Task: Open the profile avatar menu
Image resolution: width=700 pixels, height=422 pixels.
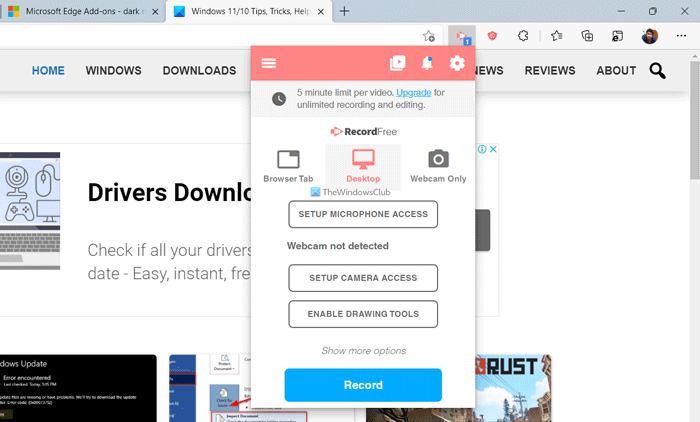Action: pos(650,36)
